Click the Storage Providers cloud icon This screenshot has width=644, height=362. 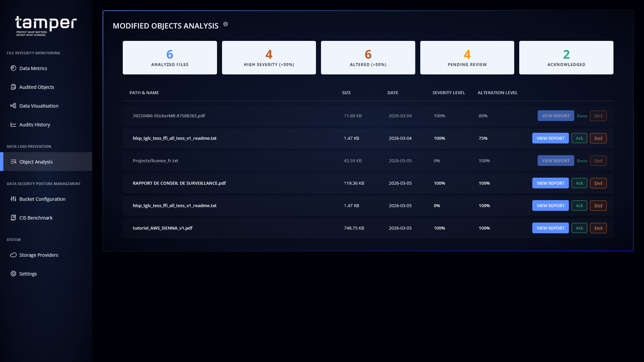[13, 255]
